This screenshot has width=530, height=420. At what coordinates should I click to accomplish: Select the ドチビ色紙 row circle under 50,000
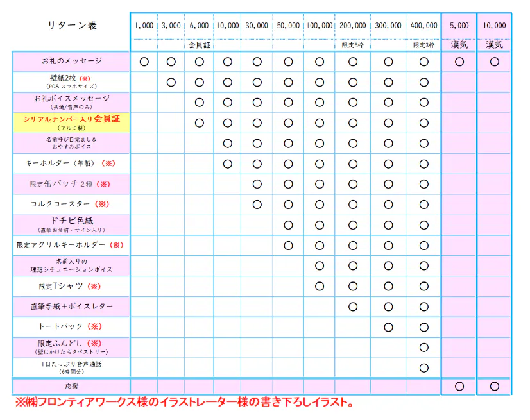[x=288, y=225]
